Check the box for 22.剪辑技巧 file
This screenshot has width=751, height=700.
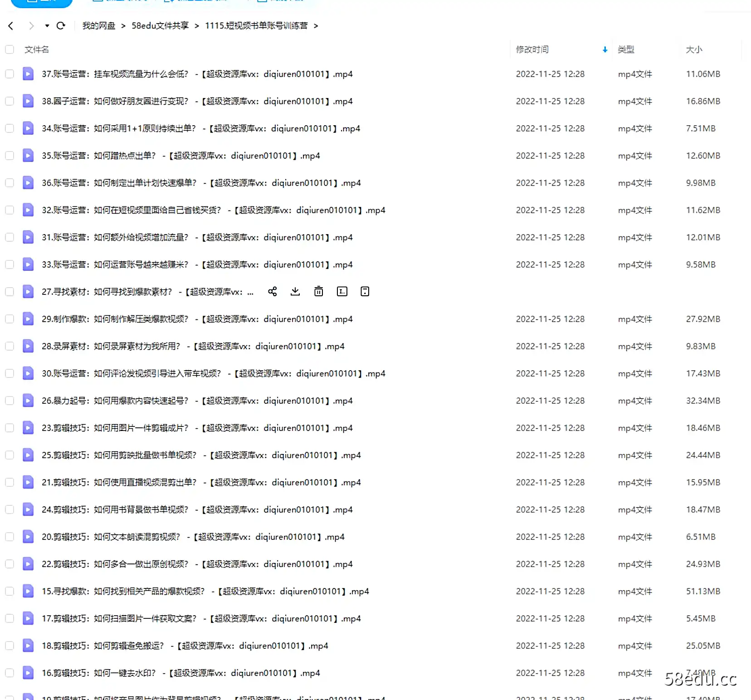click(x=10, y=564)
